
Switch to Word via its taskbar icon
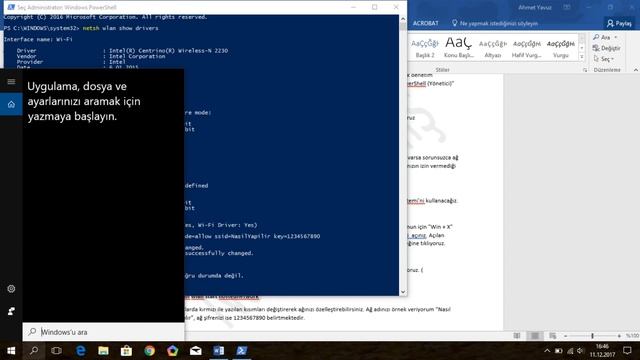click(218, 351)
